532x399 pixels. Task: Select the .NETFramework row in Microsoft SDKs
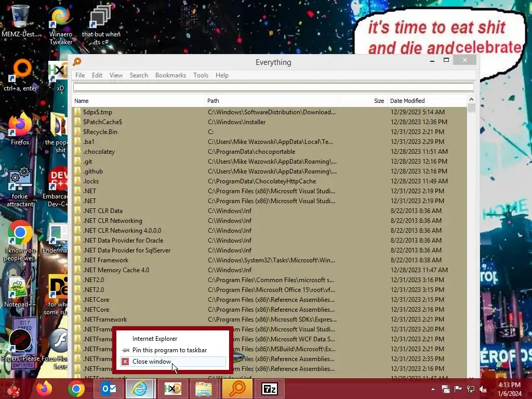[x=269, y=320]
